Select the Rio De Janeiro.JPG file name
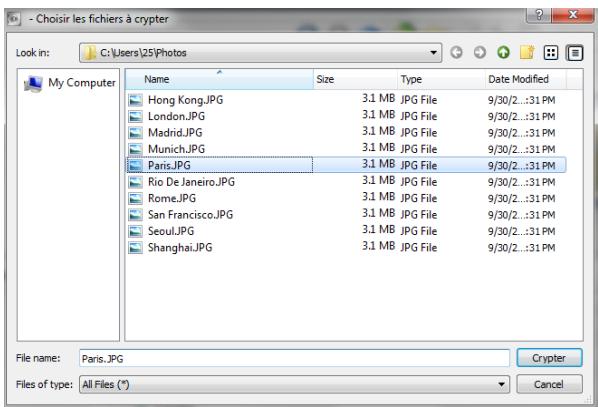 191,182
